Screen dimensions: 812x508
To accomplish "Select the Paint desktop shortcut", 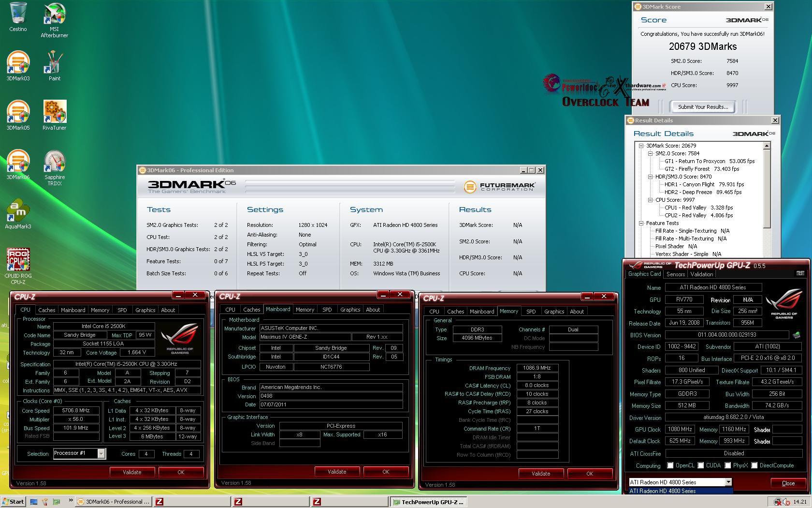I will click(54, 66).
